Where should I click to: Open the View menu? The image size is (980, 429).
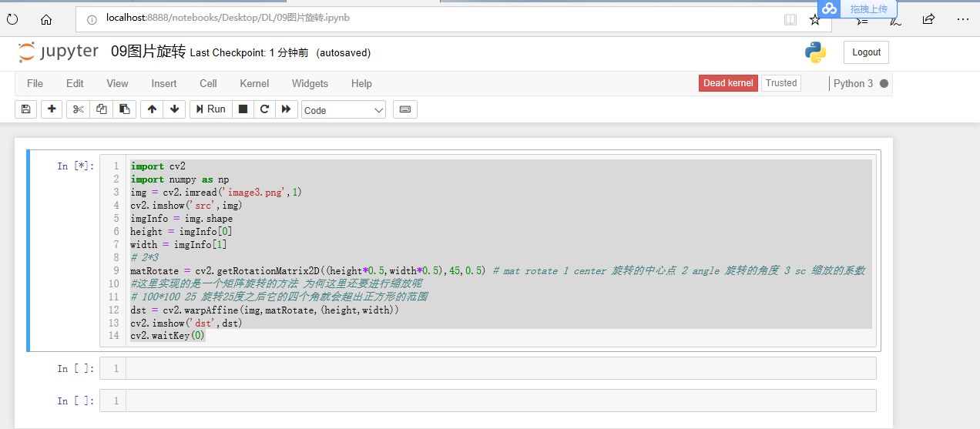117,83
